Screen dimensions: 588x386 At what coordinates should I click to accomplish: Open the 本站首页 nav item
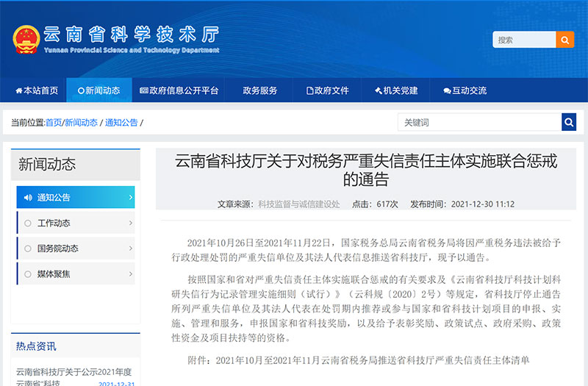37,90
